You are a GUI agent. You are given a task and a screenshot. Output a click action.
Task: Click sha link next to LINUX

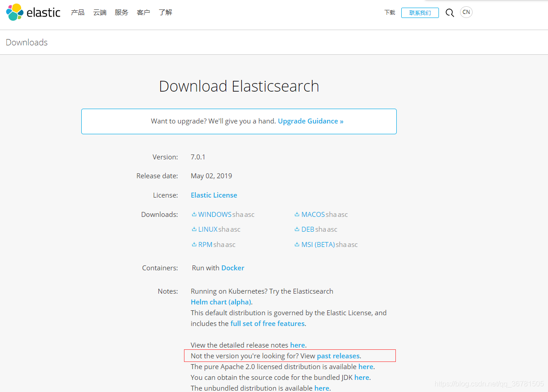tap(224, 229)
